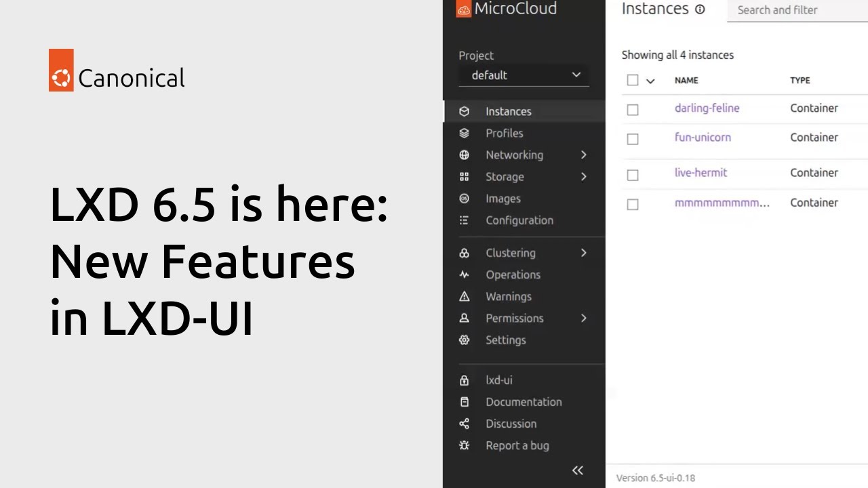Open the Discussion link
Image resolution: width=868 pixels, height=488 pixels.
pyautogui.click(x=511, y=424)
